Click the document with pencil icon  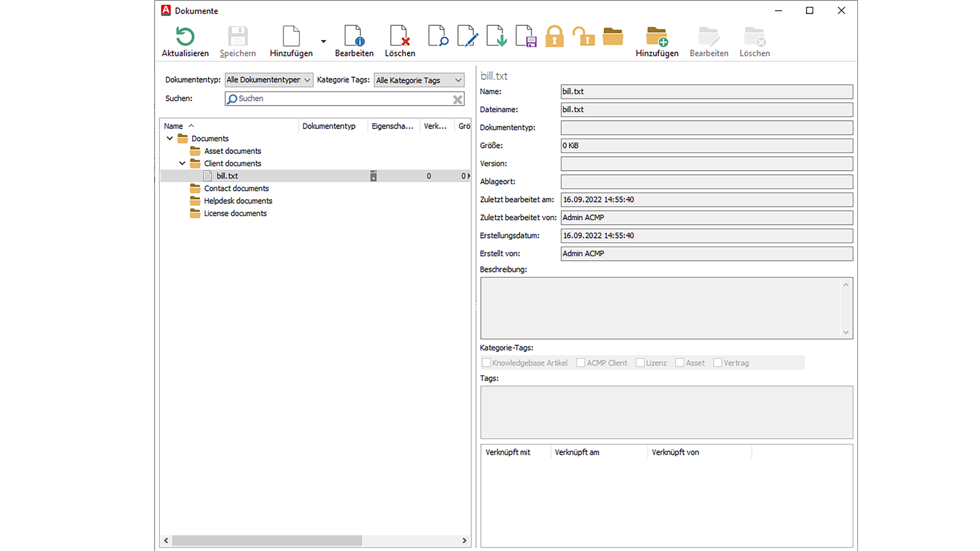(x=468, y=36)
